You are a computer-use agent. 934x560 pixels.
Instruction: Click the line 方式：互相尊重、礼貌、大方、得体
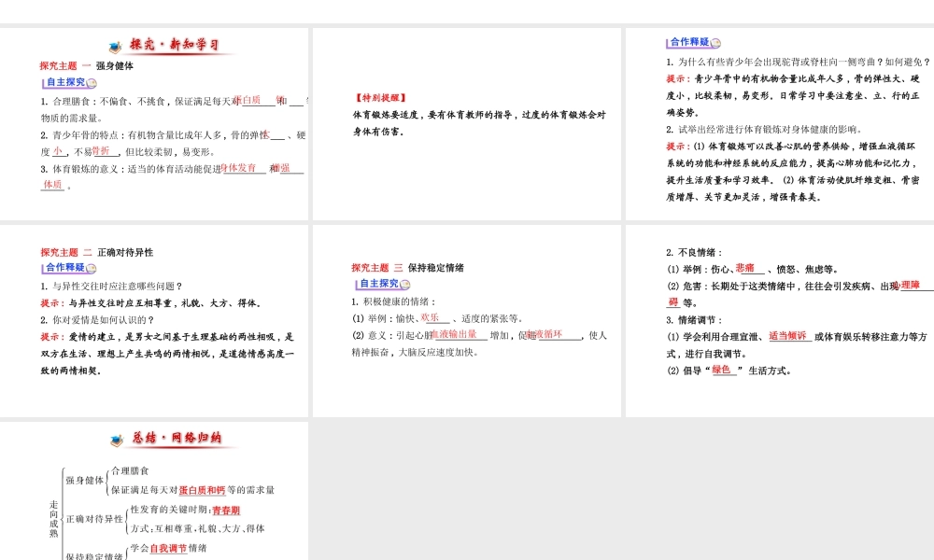[x=198, y=528]
